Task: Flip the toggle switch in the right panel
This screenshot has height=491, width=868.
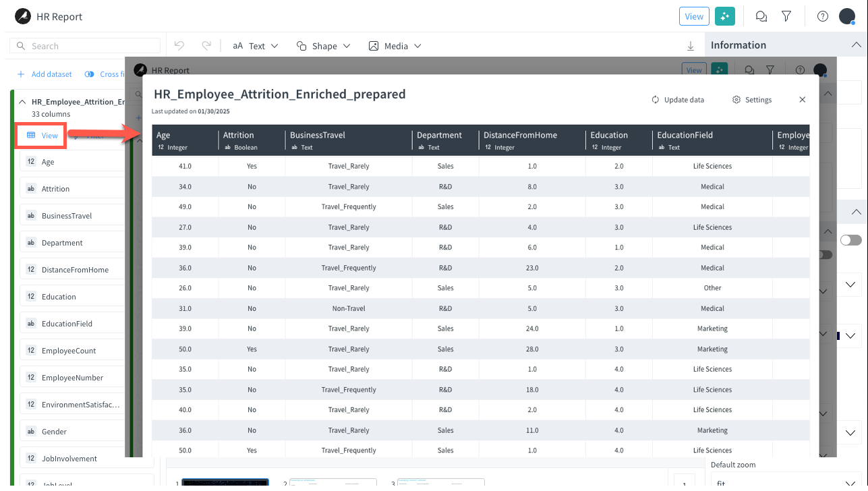Action: [x=851, y=239]
